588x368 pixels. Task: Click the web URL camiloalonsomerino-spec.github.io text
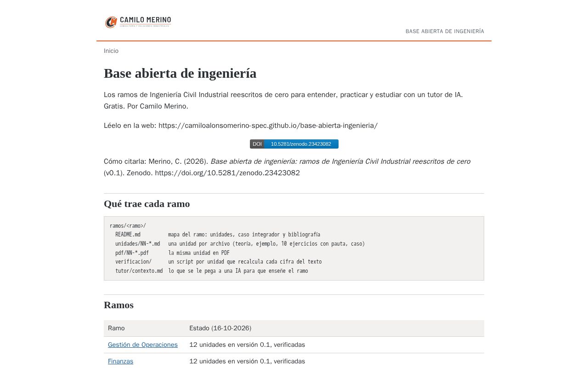[268, 126]
